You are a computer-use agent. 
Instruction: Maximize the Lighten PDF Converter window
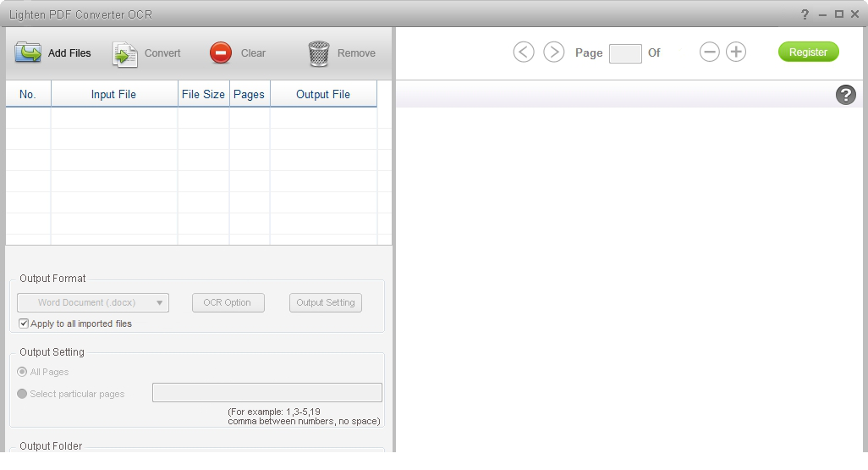839,14
